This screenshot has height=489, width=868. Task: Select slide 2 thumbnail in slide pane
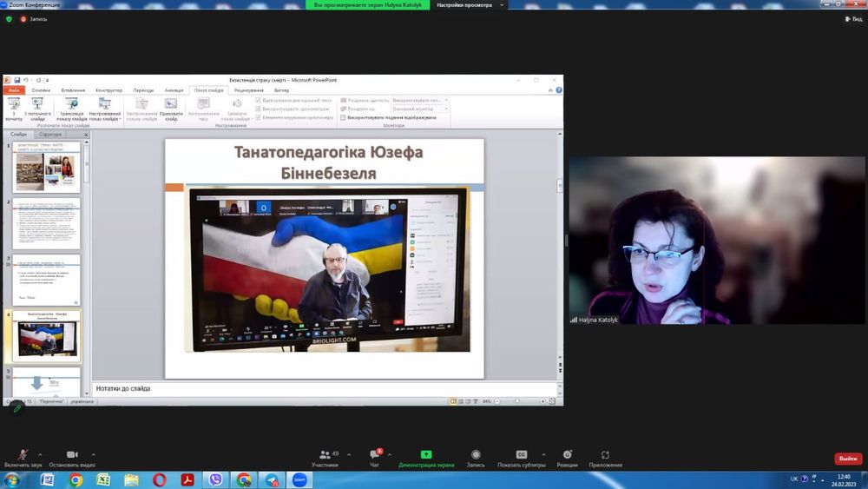pos(47,223)
